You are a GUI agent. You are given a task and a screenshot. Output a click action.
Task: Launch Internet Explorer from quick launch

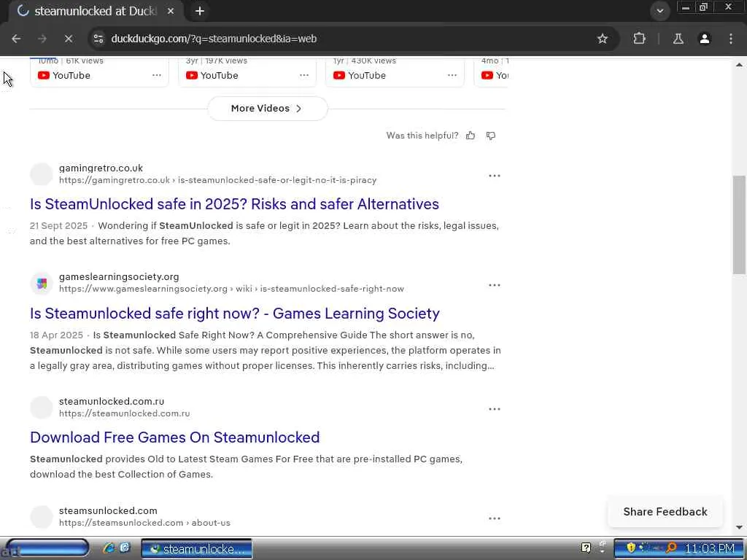coord(109,548)
